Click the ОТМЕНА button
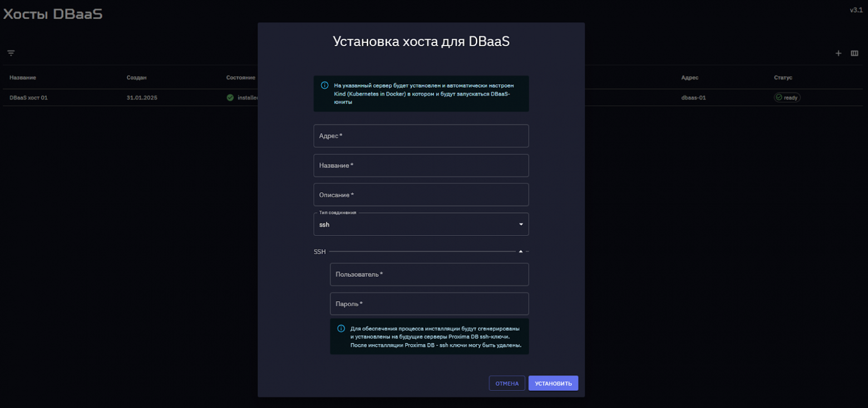 point(507,384)
